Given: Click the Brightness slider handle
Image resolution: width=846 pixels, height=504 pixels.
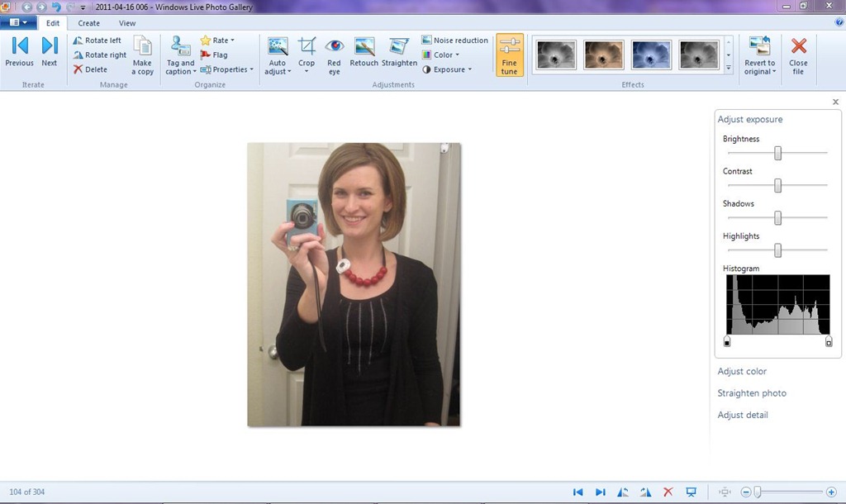Looking at the screenshot, I should (x=777, y=153).
